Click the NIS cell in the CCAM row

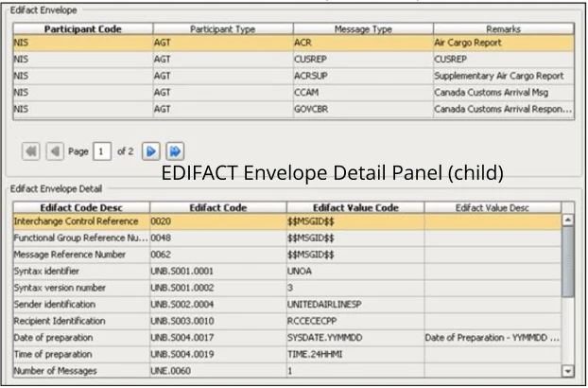tap(83, 93)
